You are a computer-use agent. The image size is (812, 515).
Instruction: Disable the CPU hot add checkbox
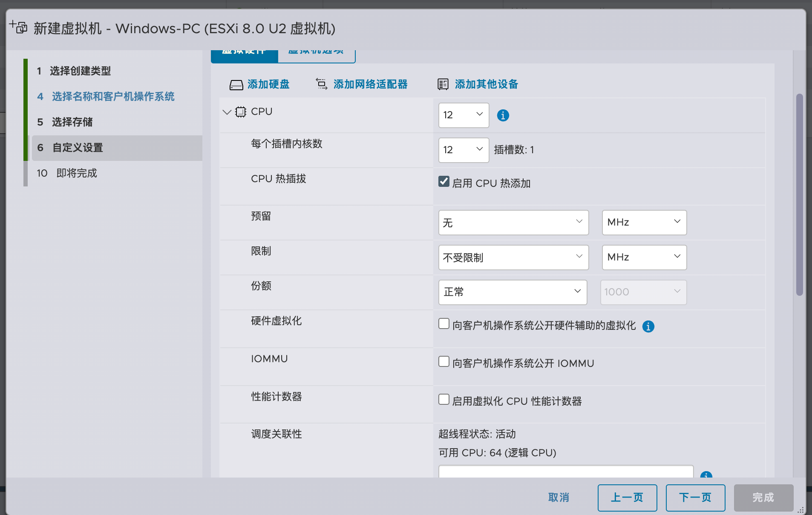point(444,182)
